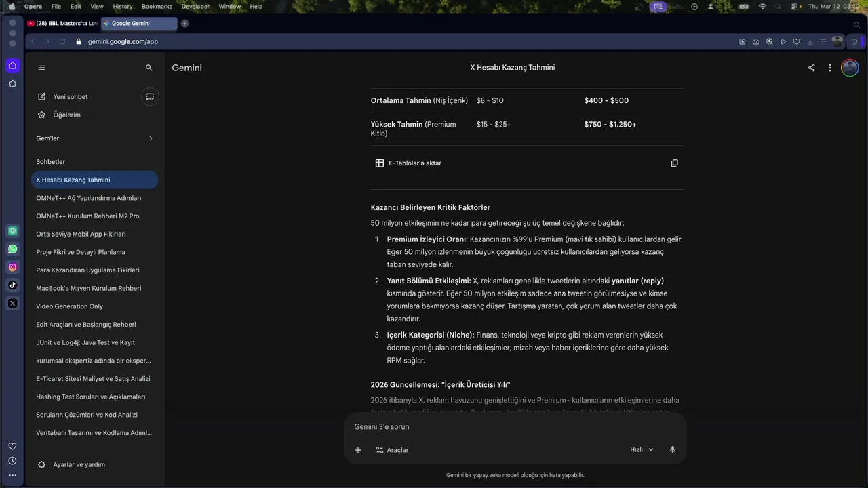Image resolution: width=868 pixels, height=488 pixels.
Task: Open the Apple menu
Action: [x=12, y=6]
